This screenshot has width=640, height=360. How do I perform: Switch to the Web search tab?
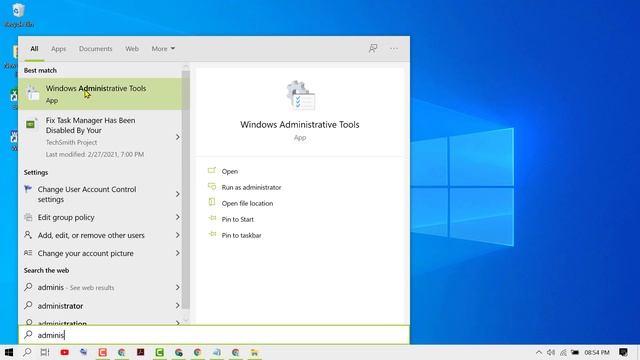pyautogui.click(x=132, y=49)
